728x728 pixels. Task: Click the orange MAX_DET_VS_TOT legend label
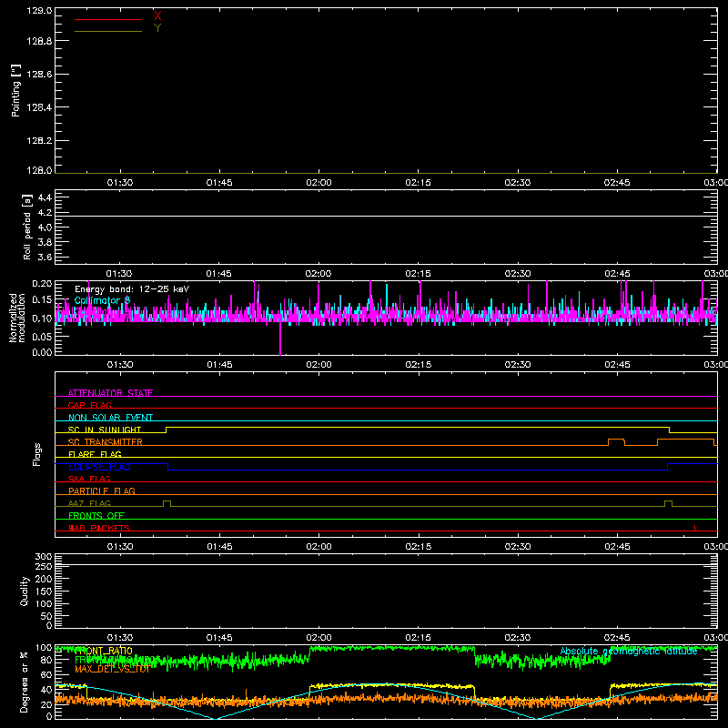tap(112, 669)
